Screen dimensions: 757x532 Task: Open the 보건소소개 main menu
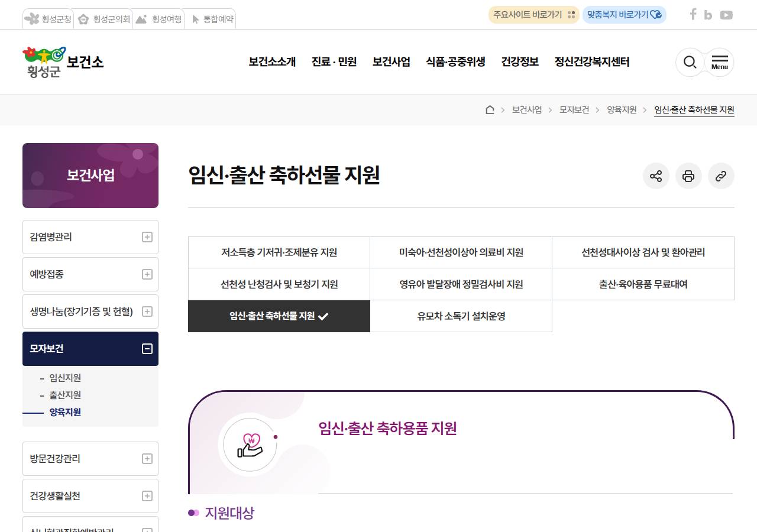(272, 62)
